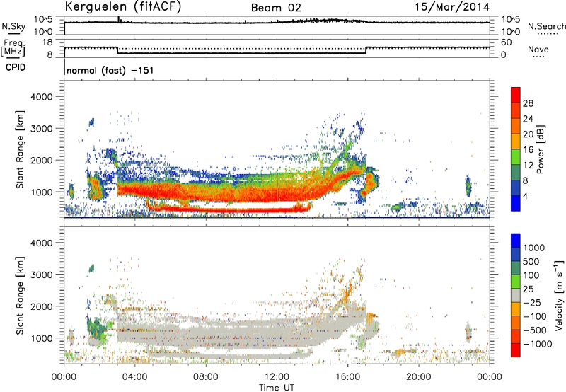The image size is (566, 392).
Task: Click '2000' on the velocity plot range axis
Action: click(41, 306)
